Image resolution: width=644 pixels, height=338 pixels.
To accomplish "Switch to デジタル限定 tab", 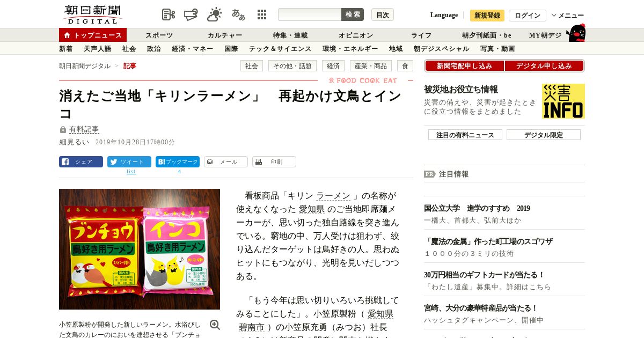I will [544, 135].
